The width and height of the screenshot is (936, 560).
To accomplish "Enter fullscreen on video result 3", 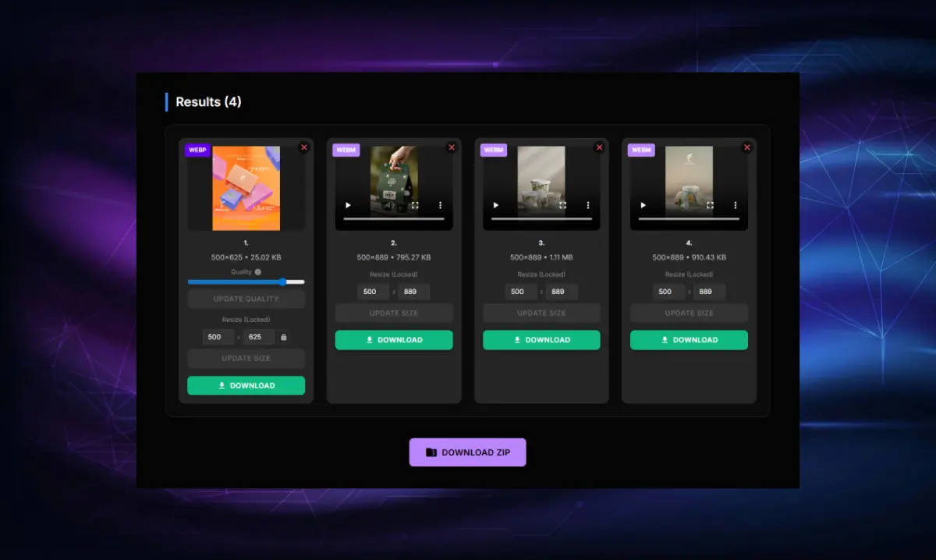I will (x=562, y=204).
